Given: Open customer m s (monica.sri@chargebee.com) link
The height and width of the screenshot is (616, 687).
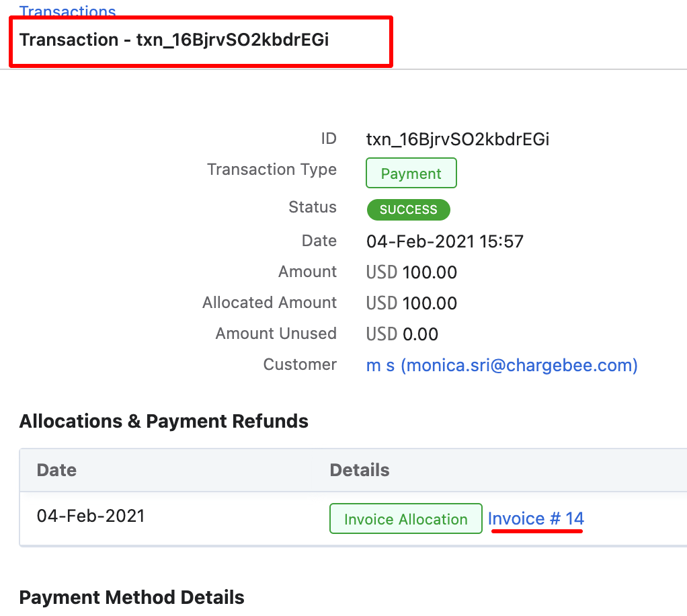Looking at the screenshot, I should pyautogui.click(x=501, y=365).
